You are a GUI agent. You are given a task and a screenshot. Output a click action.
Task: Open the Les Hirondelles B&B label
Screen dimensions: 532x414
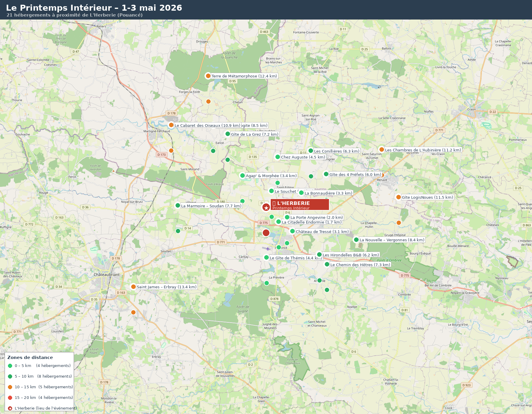[351, 255]
